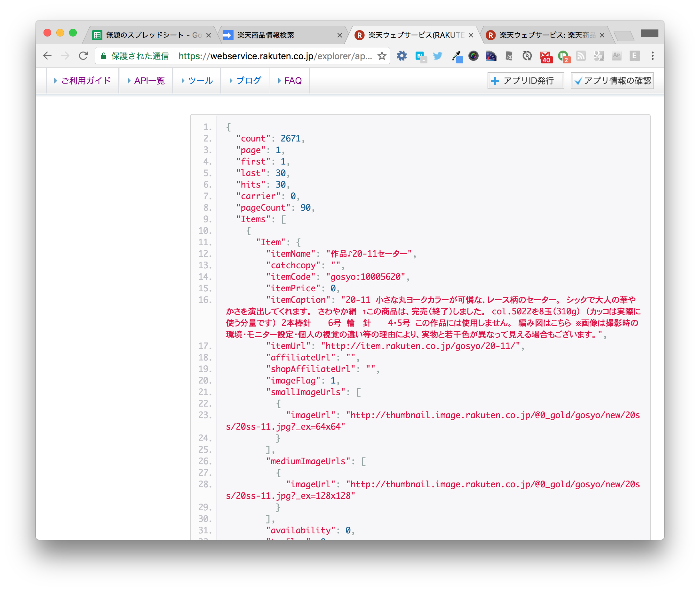Open the Hatena Bookmark extension icon
This screenshot has width=700, height=591.
click(420, 56)
